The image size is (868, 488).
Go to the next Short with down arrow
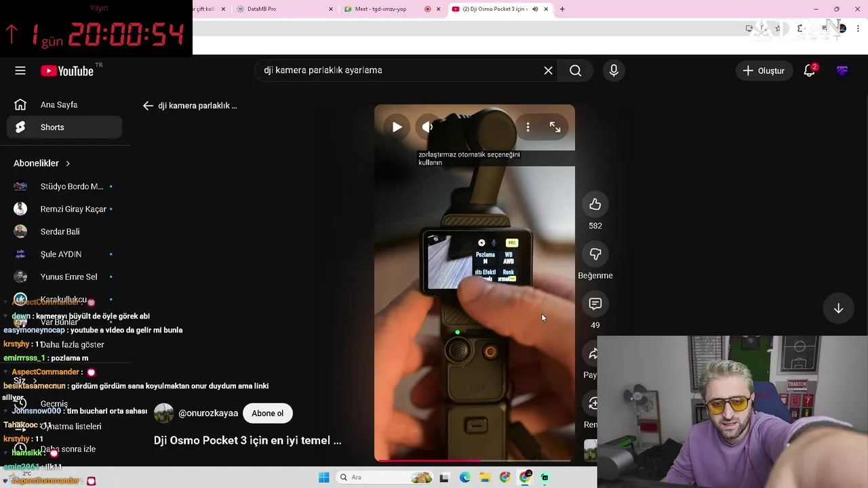point(838,308)
